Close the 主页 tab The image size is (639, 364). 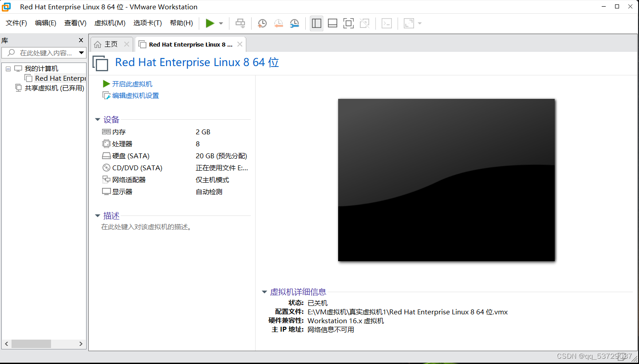(126, 44)
